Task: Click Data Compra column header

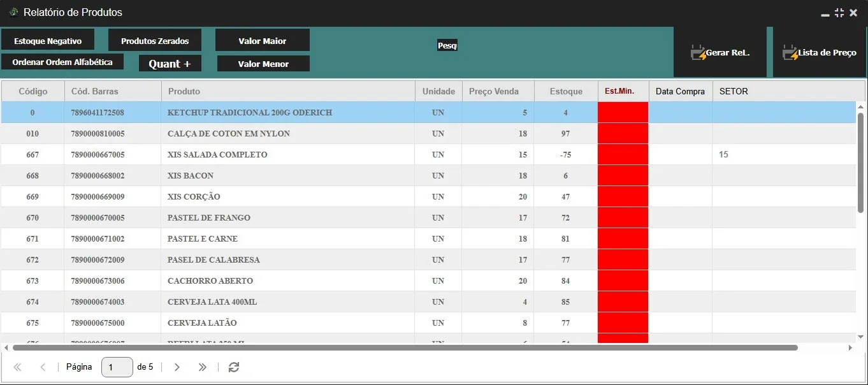Action: [681, 91]
